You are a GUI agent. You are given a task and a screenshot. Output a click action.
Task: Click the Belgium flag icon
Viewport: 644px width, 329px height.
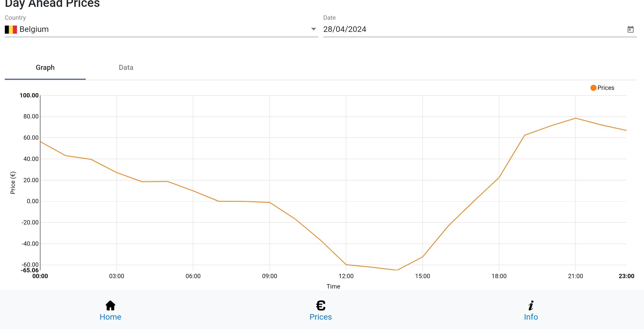11,29
